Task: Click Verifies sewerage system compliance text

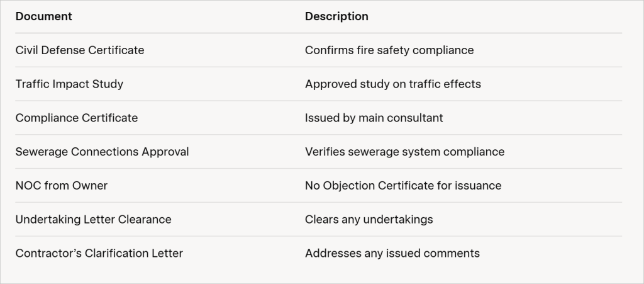Action: pos(404,152)
